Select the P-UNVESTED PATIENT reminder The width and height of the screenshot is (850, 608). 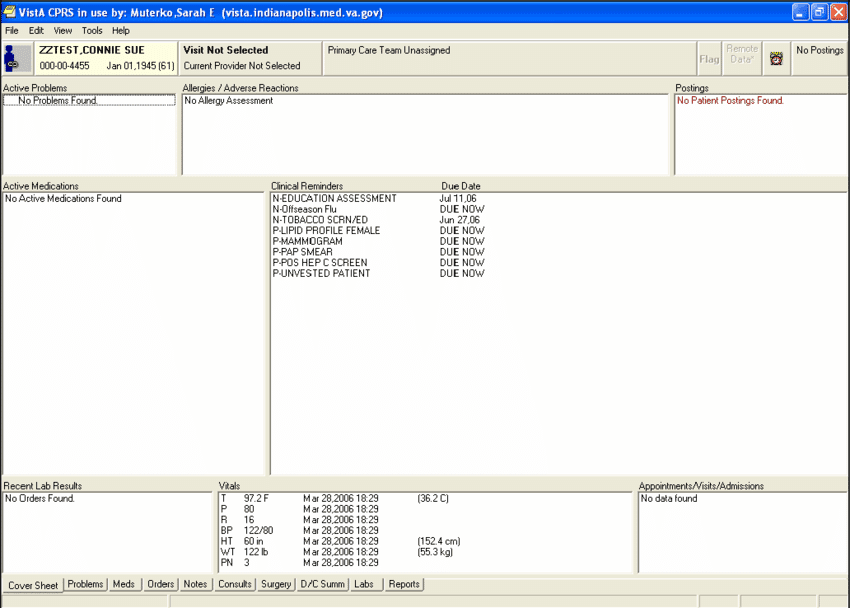click(x=321, y=273)
